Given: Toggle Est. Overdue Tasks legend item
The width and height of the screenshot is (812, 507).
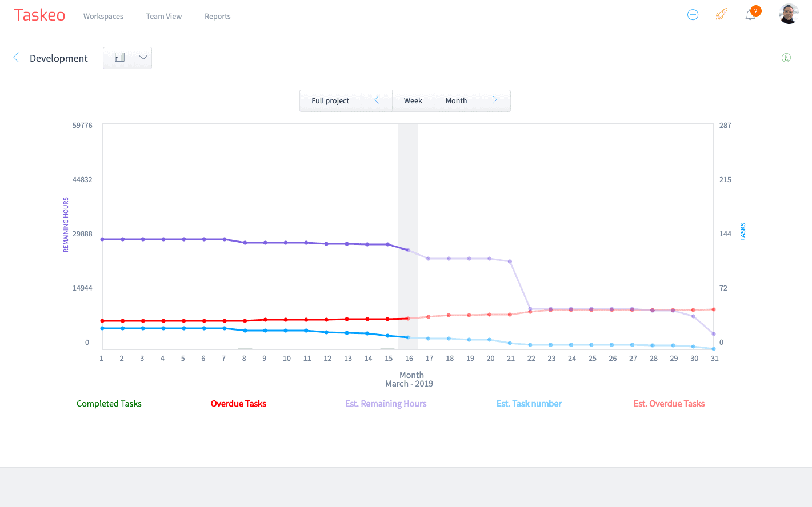Looking at the screenshot, I should [x=669, y=404].
